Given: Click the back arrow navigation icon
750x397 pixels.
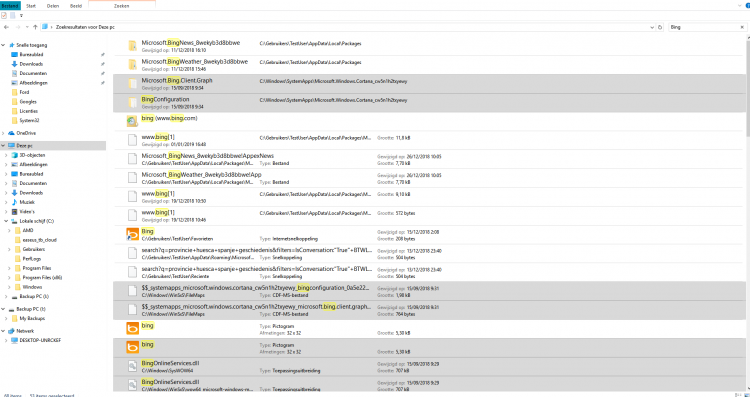Looking at the screenshot, I should [6, 27].
